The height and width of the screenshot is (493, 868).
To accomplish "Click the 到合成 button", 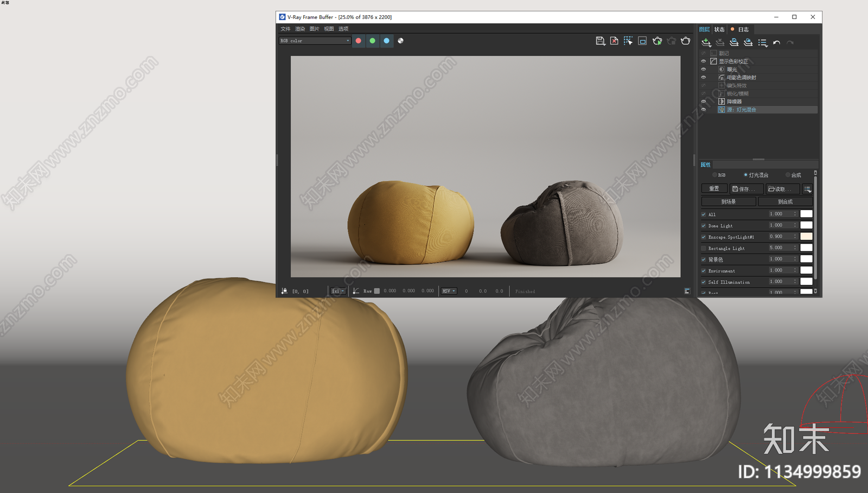I will pos(785,201).
